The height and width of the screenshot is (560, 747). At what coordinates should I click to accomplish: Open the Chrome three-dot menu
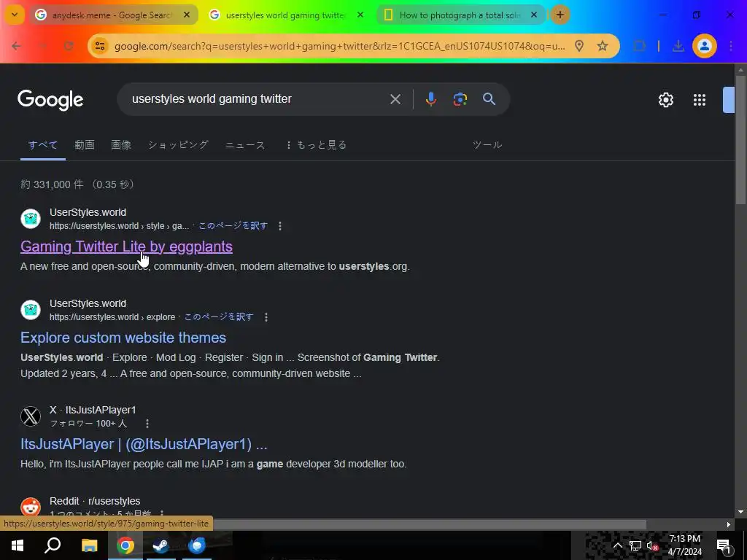click(731, 46)
